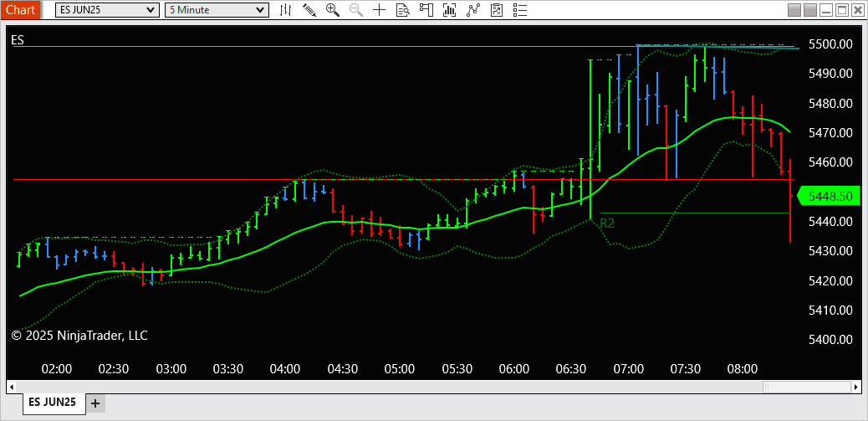Open the Data Series dialog icon
This screenshot has width=868, height=421.
[450, 9]
